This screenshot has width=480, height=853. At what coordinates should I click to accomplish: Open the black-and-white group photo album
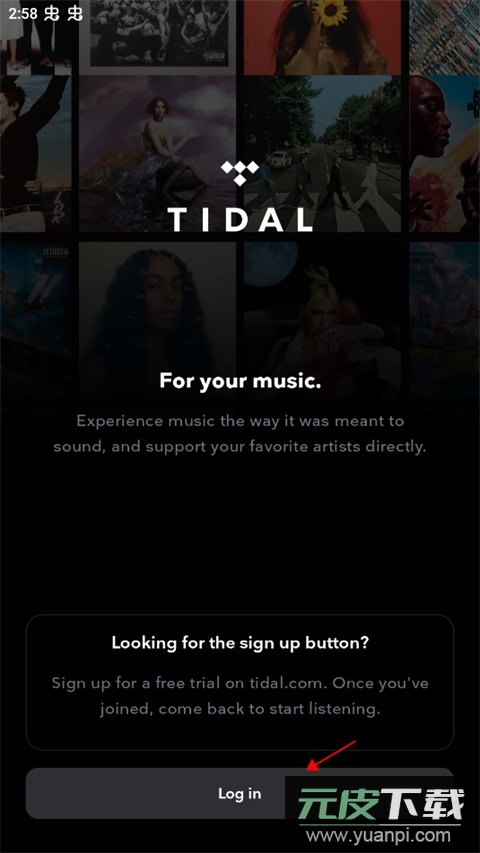coord(157,34)
